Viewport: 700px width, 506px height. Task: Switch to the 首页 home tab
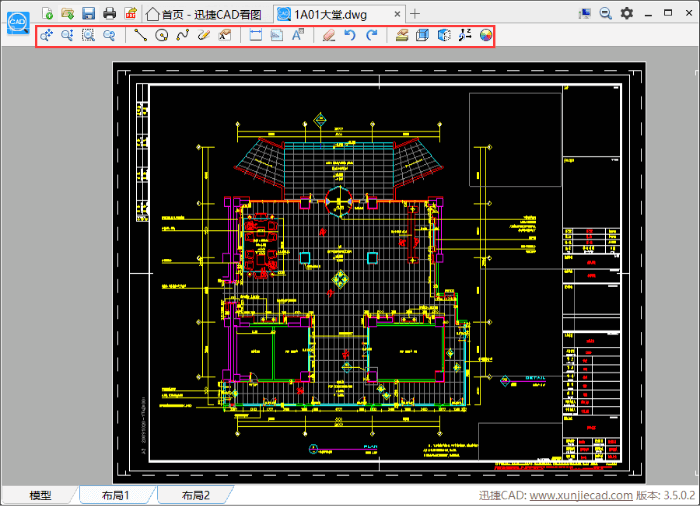pyautogui.click(x=203, y=14)
